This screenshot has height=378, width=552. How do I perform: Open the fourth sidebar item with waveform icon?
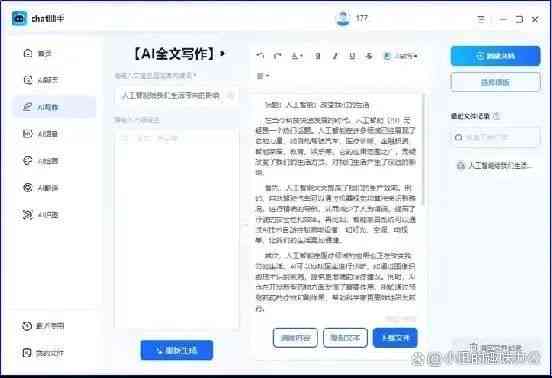point(40,134)
